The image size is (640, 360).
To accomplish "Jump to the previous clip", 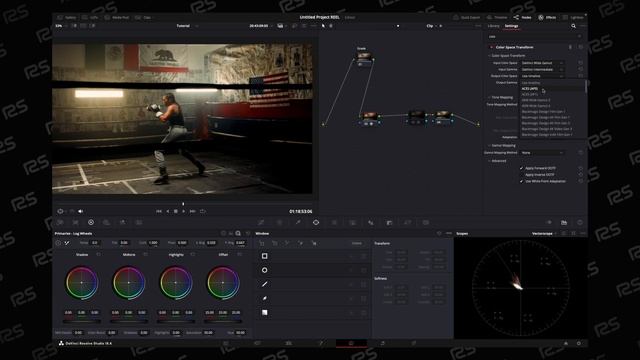I will pos(159,211).
